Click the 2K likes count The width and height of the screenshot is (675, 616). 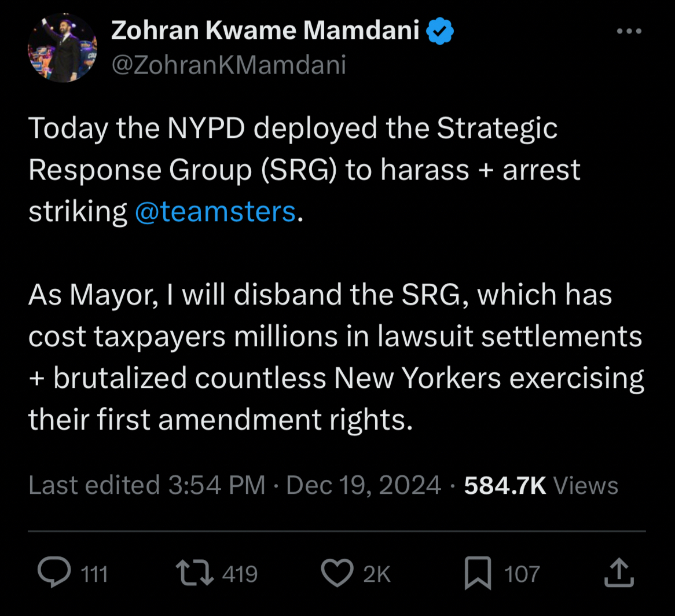[377, 574]
